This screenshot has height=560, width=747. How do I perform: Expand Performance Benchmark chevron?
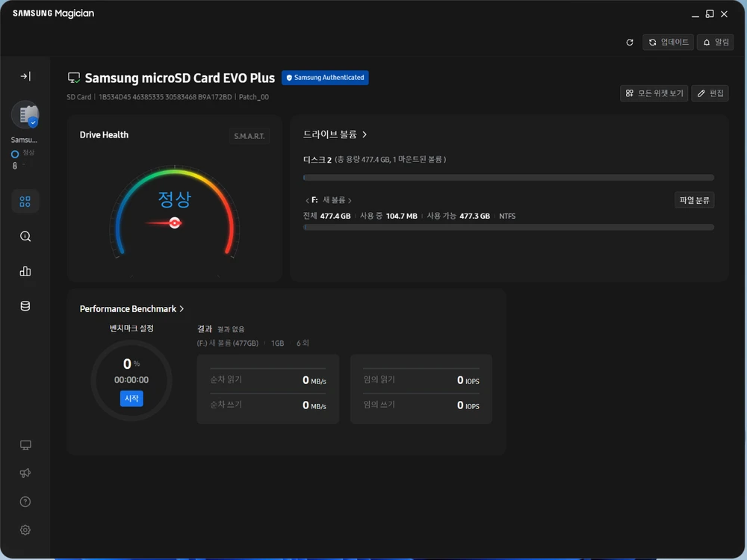point(182,309)
